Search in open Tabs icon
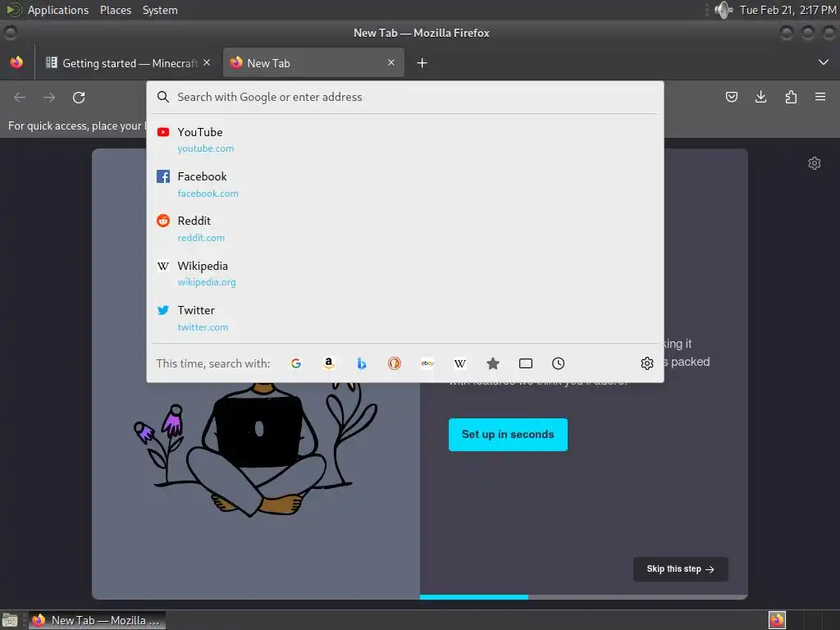 click(x=526, y=363)
